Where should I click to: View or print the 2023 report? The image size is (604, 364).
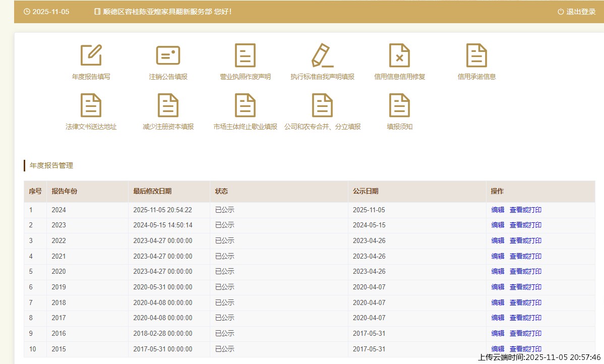point(525,225)
